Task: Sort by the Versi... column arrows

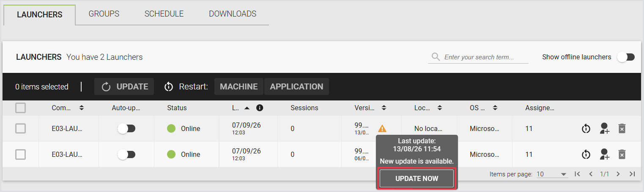Action: (384, 108)
